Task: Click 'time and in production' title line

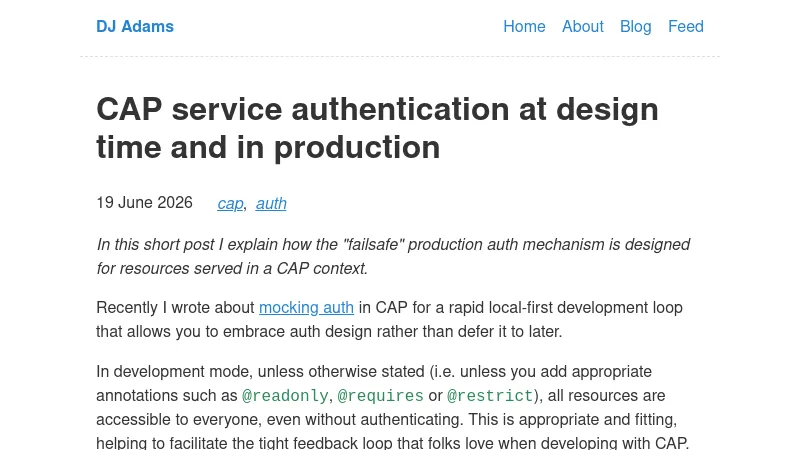Action: [x=268, y=147]
